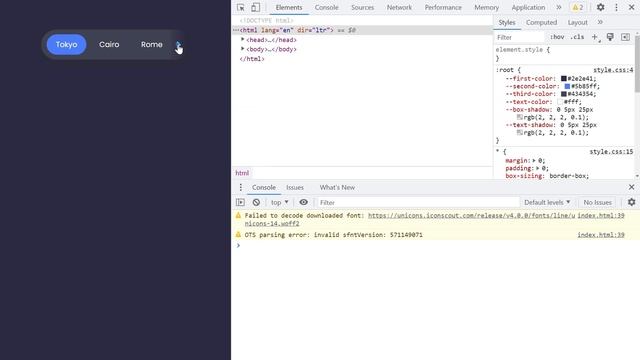
Task: Open the drawer three-dot menu
Action: pos(240,187)
